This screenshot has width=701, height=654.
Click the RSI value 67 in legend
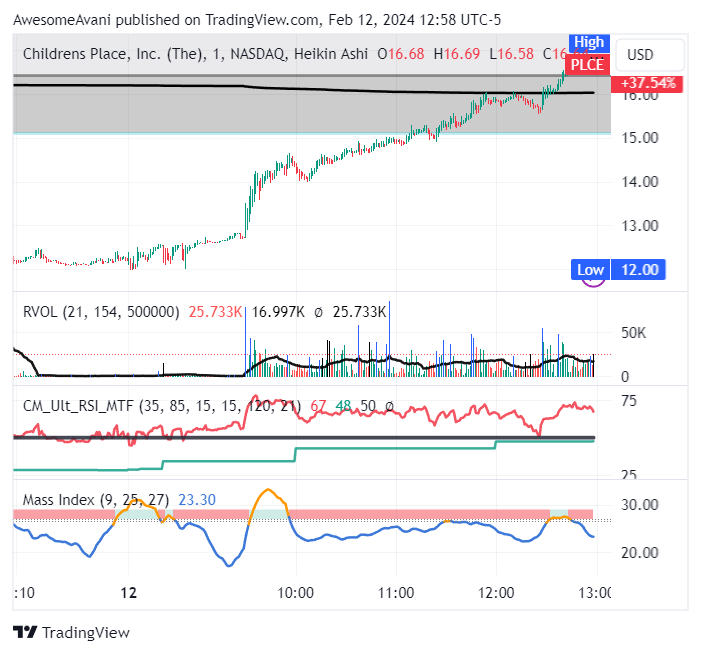click(318, 406)
